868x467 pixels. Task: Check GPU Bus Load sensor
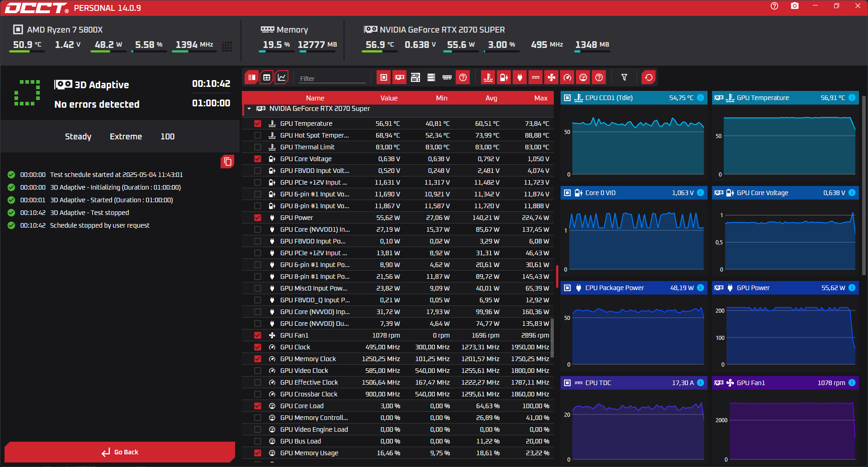[258, 441]
